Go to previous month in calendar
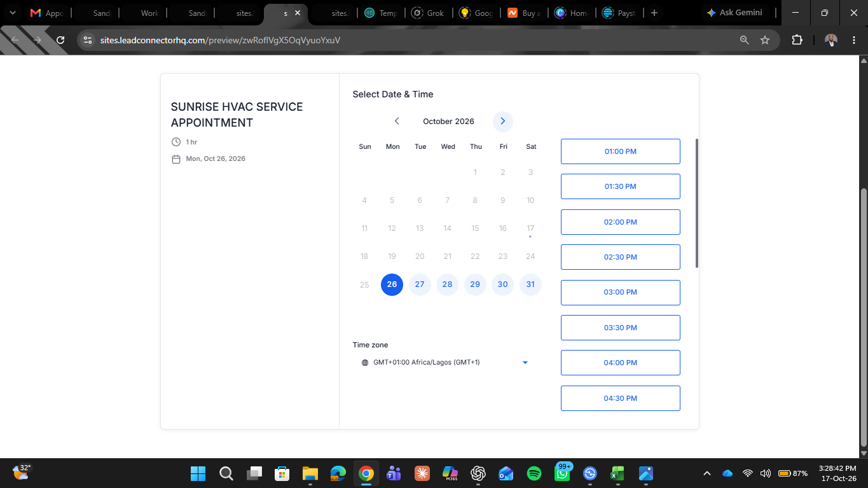Screen dimensions: 868x488 tap(397, 122)
